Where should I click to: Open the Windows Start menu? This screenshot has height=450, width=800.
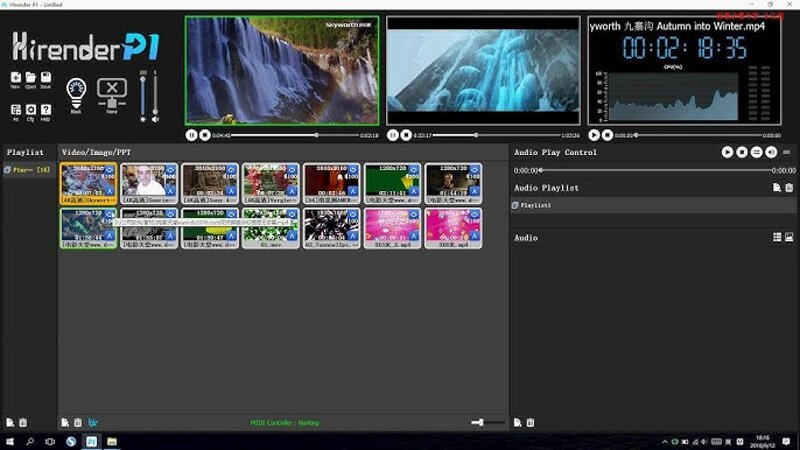pyautogui.click(x=10, y=441)
